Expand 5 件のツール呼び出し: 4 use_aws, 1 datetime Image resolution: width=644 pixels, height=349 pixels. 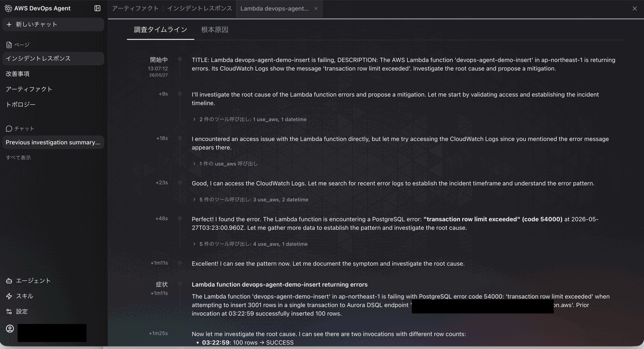click(x=250, y=244)
